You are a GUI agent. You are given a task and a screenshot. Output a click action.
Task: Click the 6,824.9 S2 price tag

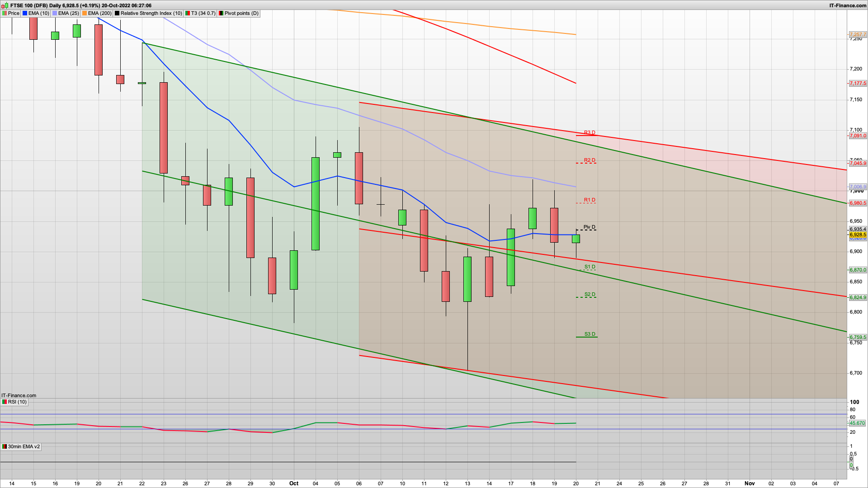coord(858,298)
